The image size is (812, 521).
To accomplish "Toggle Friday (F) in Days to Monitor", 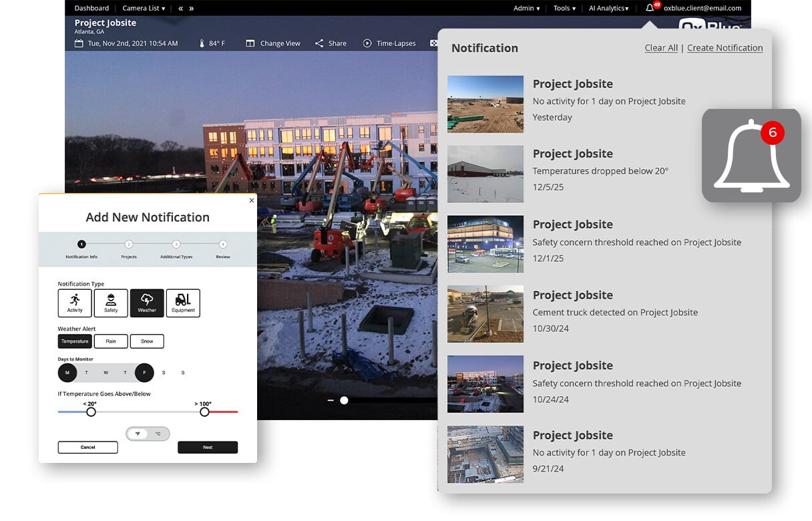I will coord(144,373).
